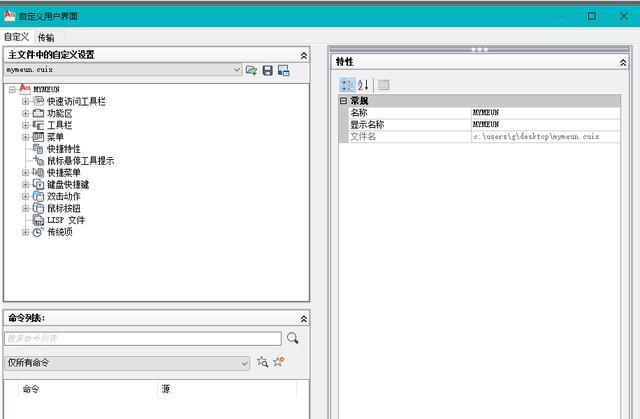The width and height of the screenshot is (640, 419).
Task: Select the 文件名 path value
Action: [x=546, y=136]
